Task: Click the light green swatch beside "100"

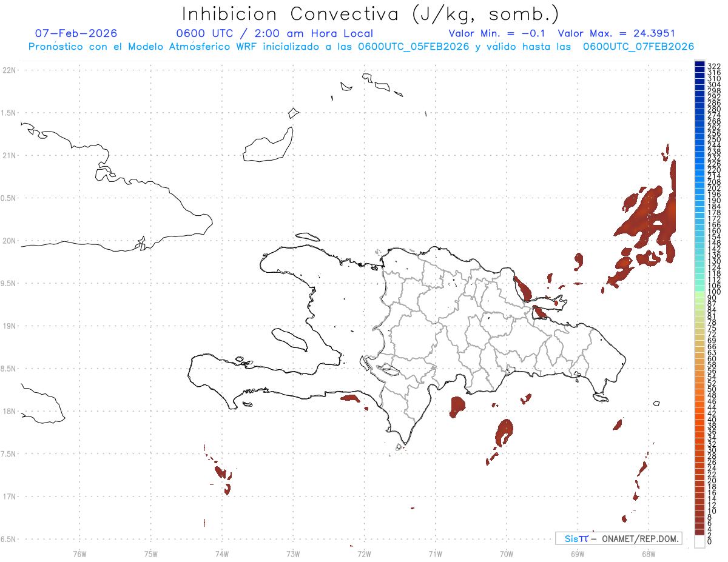Action: 699,293
